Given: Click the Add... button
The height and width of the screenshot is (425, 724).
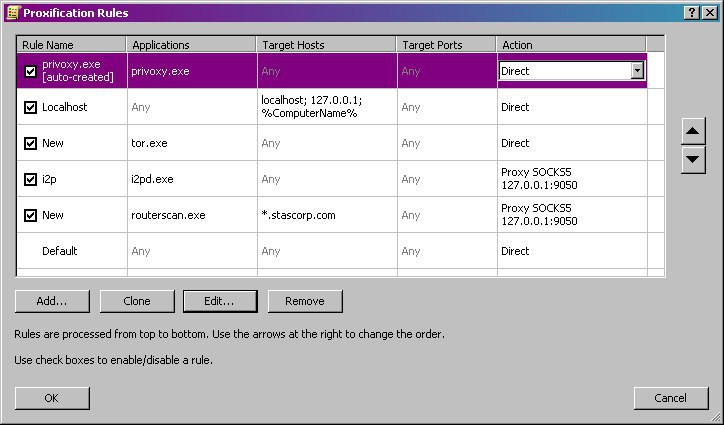Looking at the screenshot, I should point(52,301).
